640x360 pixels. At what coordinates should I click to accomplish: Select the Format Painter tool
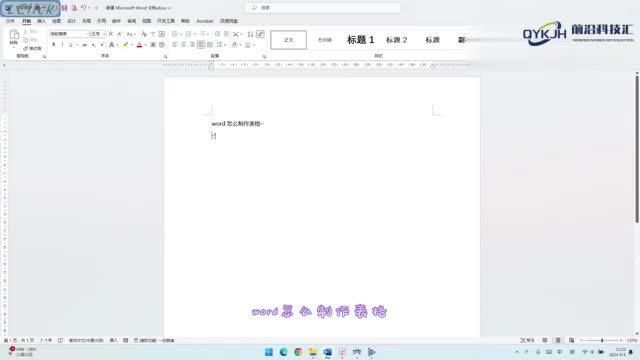pyautogui.click(x=32, y=48)
